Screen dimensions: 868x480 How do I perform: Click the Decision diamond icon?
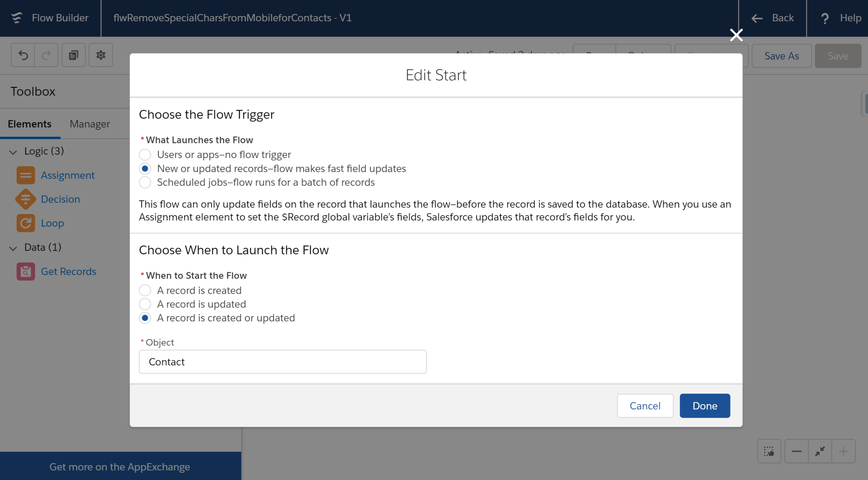click(x=26, y=199)
